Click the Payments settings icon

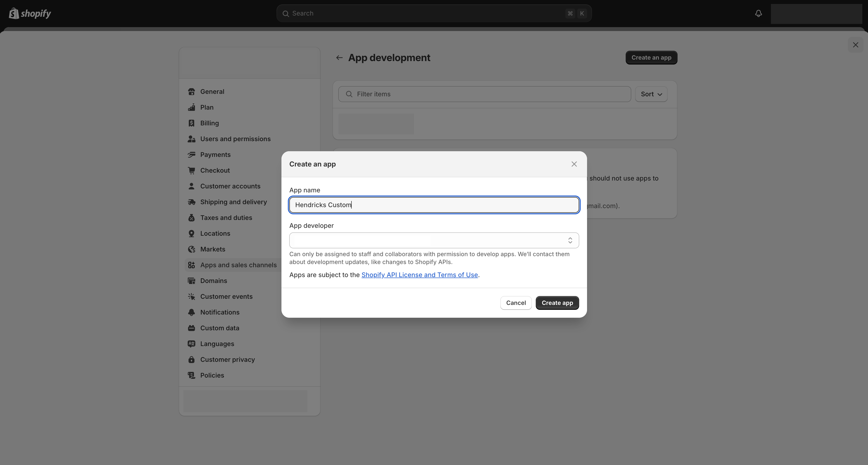[x=191, y=154]
